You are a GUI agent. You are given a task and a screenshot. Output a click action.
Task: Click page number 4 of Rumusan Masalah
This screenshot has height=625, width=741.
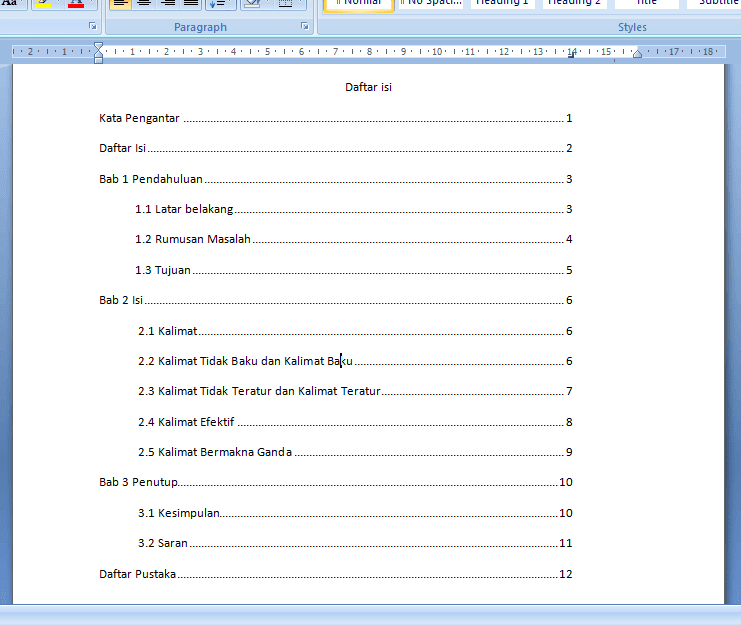pos(569,239)
